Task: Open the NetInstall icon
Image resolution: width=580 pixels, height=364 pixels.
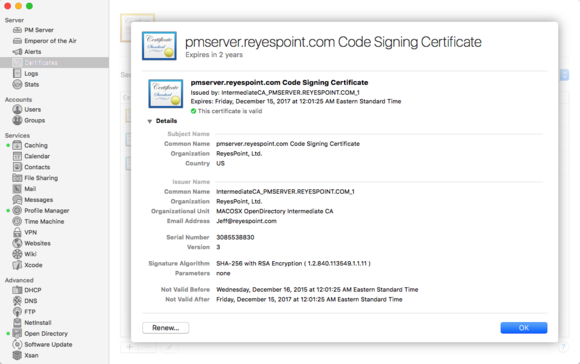Action: (17, 323)
